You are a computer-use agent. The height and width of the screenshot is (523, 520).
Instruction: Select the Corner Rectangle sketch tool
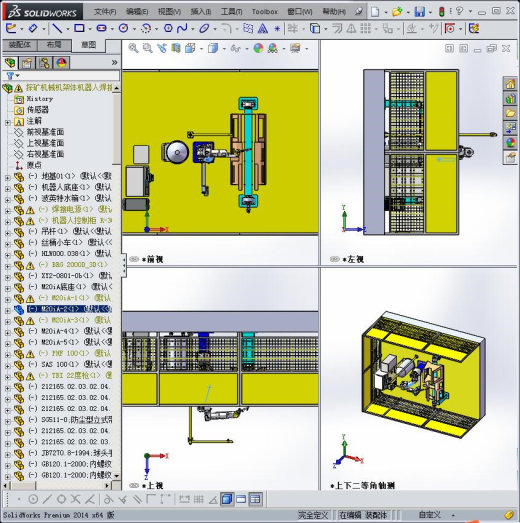pyautogui.click(x=79, y=29)
